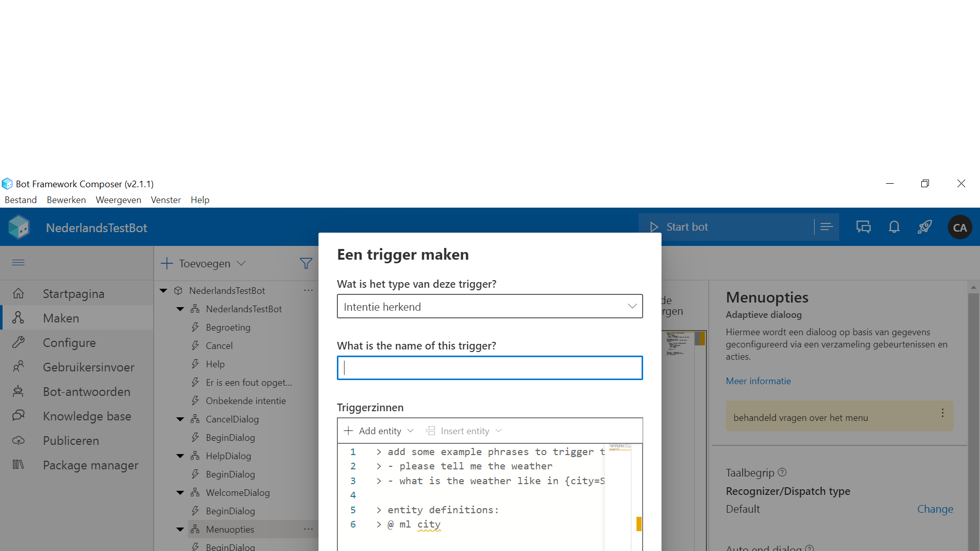The image size is (980, 551).
Task: Select the Begroeting trigger in tree
Action: tap(228, 328)
